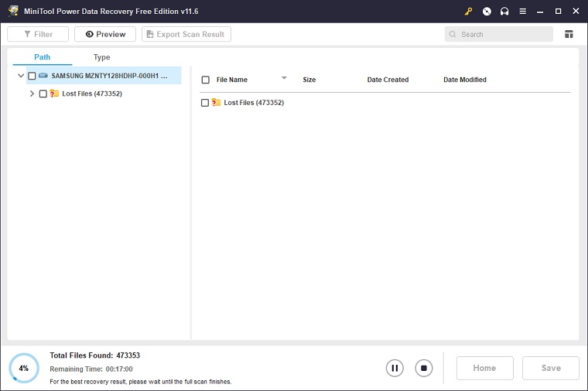Maximize the MiniTool window
This screenshot has height=391, width=588.
click(558, 12)
